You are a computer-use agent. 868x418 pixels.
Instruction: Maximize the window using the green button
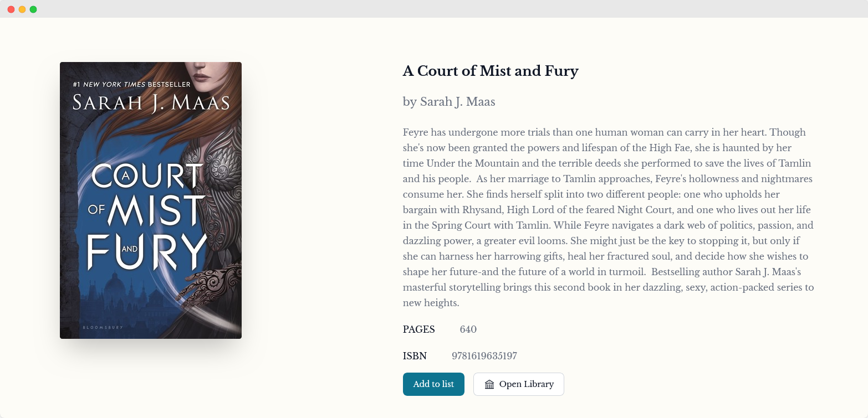[x=33, y=9]
